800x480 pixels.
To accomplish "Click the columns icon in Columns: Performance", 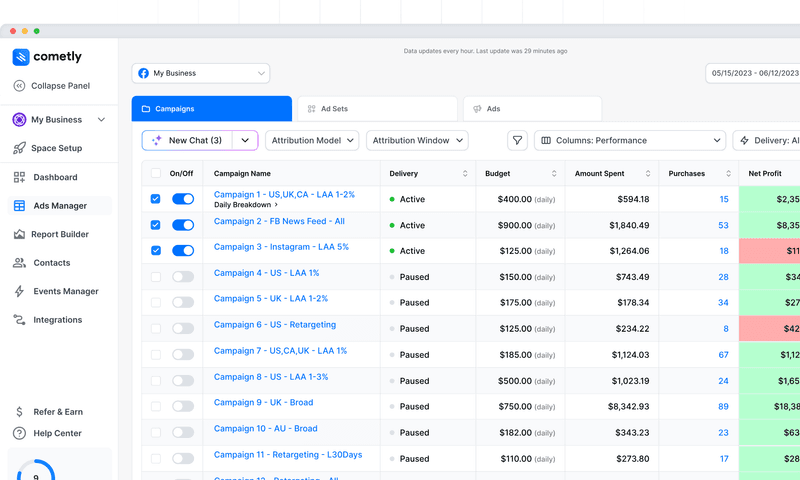I will (546, 140).
